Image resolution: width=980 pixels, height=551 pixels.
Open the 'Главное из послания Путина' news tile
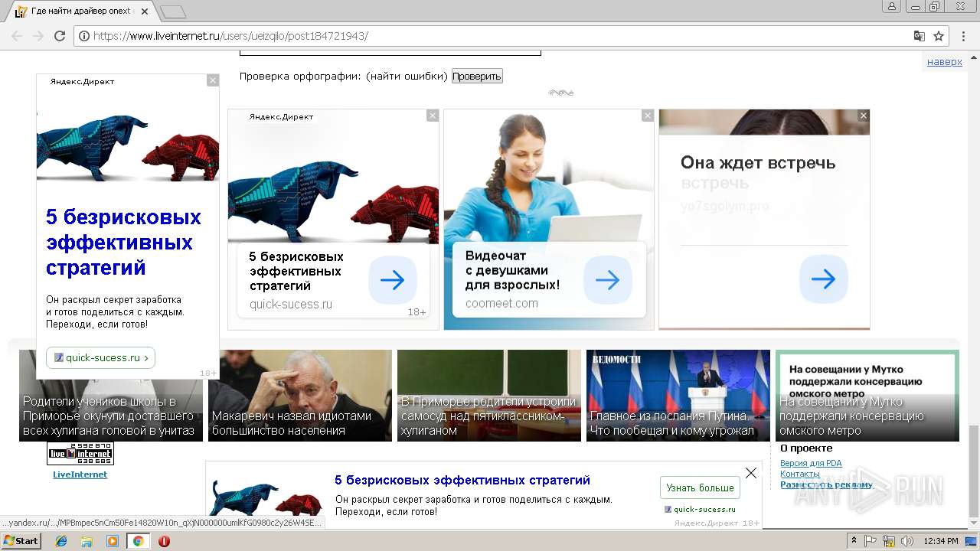point(678,396)
